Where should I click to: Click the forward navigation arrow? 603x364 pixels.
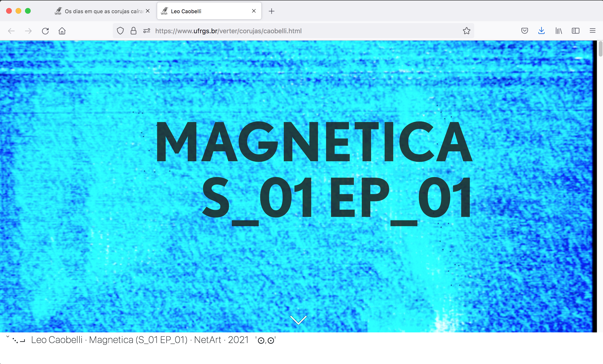(x=28, y=31)
